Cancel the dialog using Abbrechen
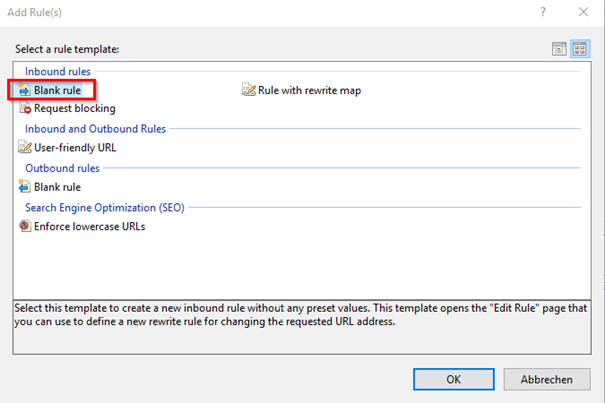 pyautogui.click(x=546, y=379)
